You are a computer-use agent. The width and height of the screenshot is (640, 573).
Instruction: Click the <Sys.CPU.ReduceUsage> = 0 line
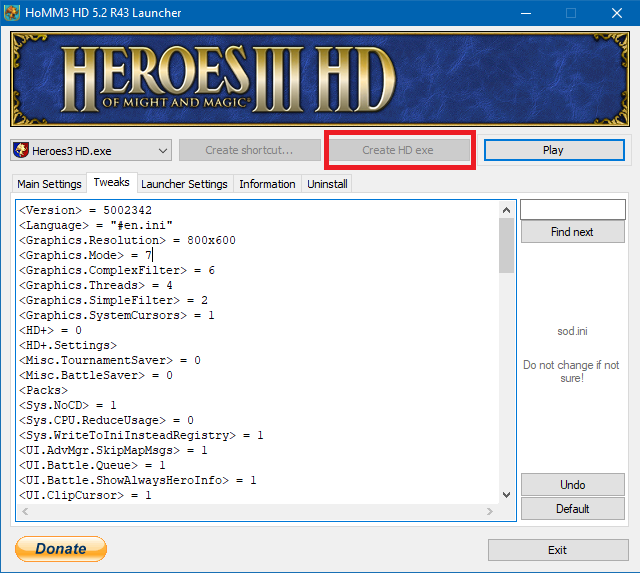106,420
